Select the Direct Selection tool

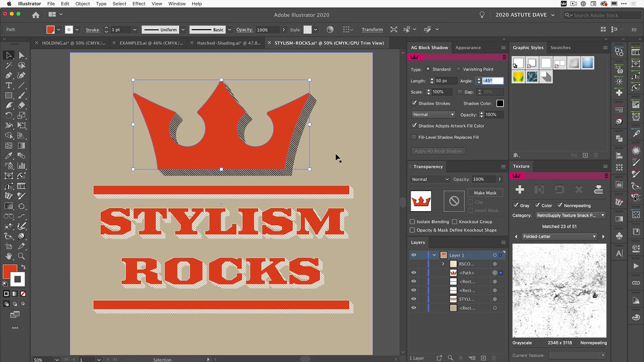[x=22, y=55]
